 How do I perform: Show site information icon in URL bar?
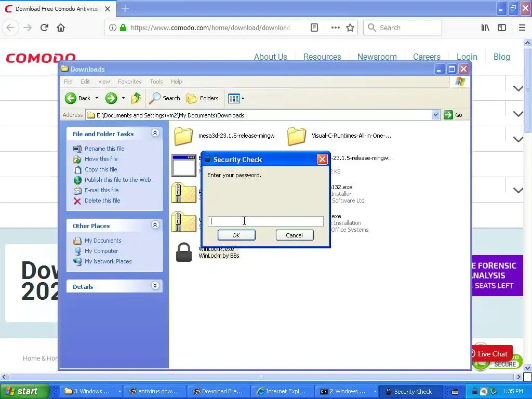(112, 28)
